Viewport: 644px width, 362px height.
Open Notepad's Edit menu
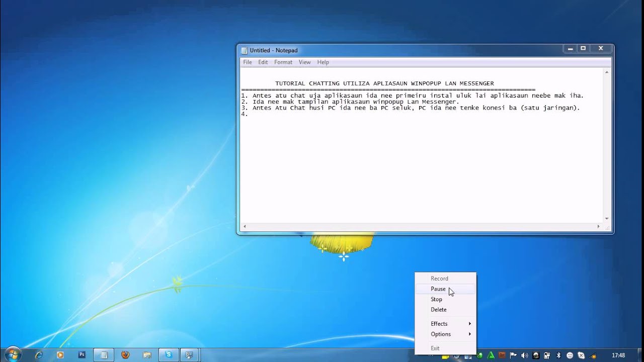click(x=263, y=62)
